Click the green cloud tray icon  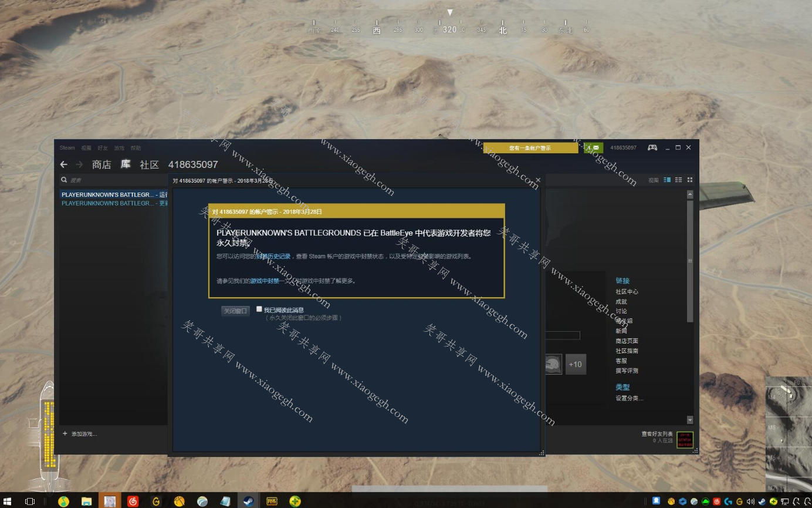click(705, 502)
